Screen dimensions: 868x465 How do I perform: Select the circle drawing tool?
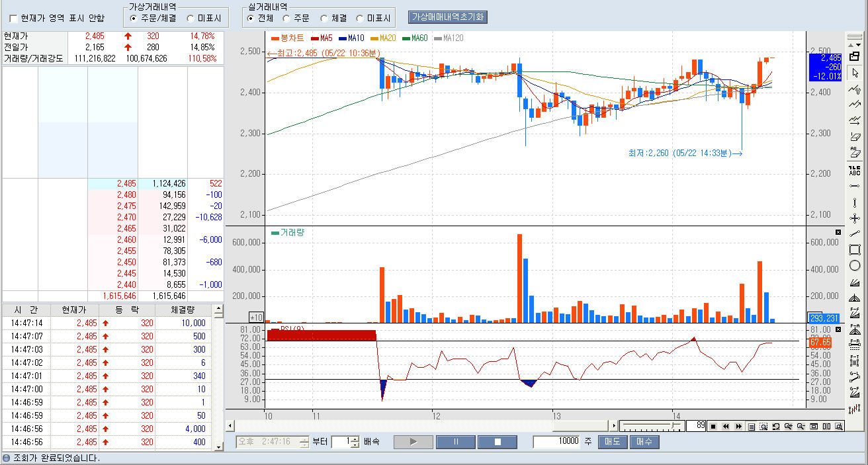[854, 265]
